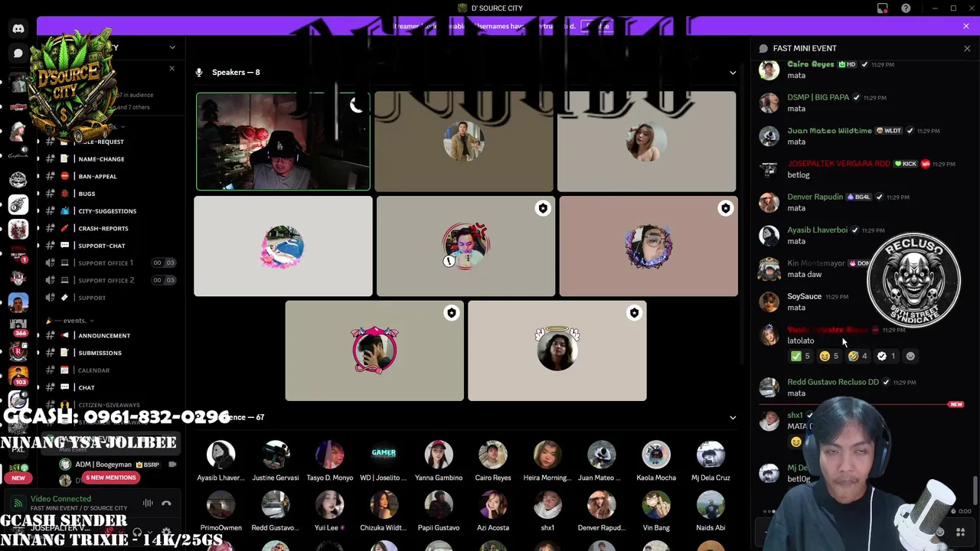Open the CHAT channel in events
The height and width of the screenshot is (551, 980).
pyautogui.click(x=87, y=387)
